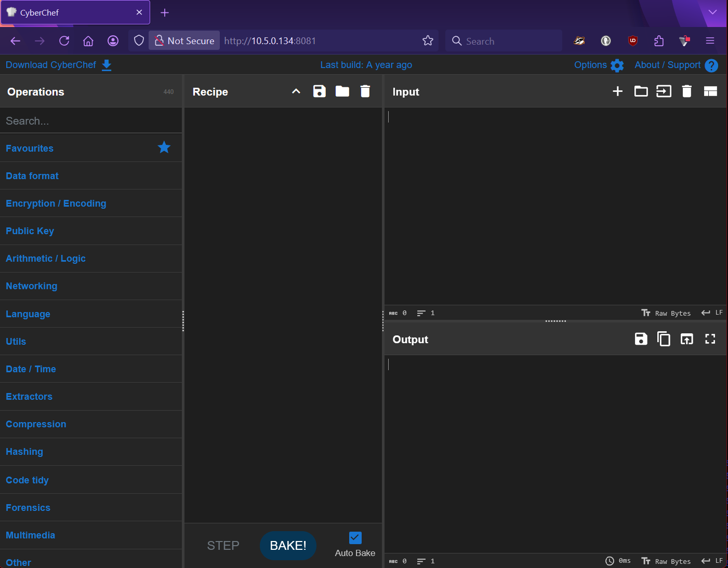Save the current recipe
The height and width of the screenshot is (568, 728).
pos(319,91)
